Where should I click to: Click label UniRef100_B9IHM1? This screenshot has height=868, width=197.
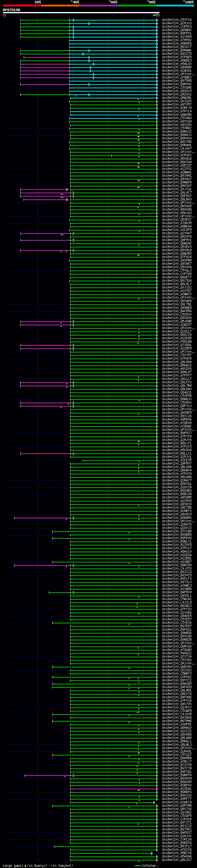coord(177,176)
